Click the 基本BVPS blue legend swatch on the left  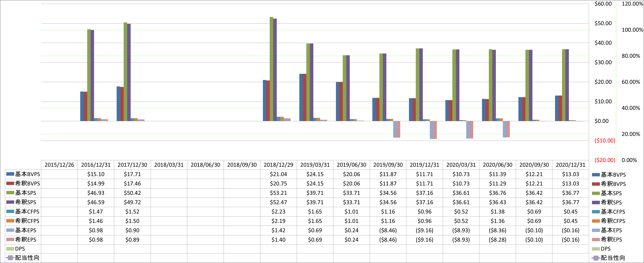coord(10,174)
